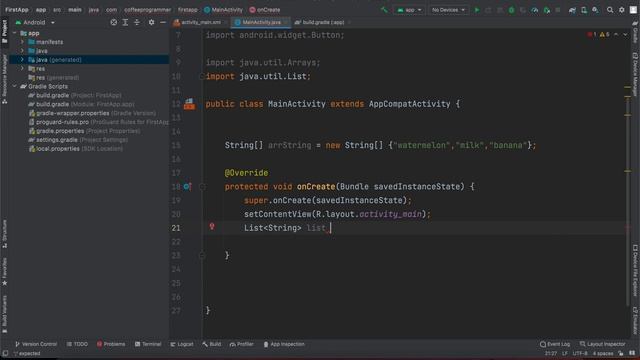Open the App Inspection tool window
Screen dimensions: 640x360
(x=284, y=344)
